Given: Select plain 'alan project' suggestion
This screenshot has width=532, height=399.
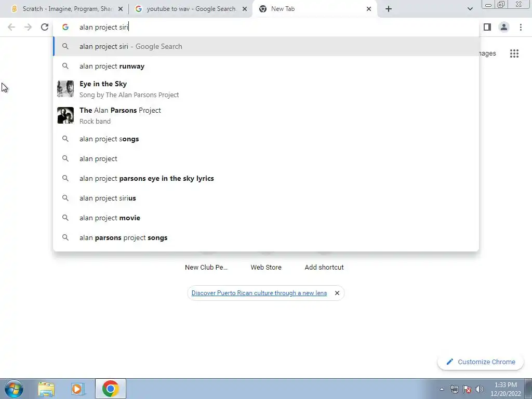Looking at the screenshot, I should [267, 159].
